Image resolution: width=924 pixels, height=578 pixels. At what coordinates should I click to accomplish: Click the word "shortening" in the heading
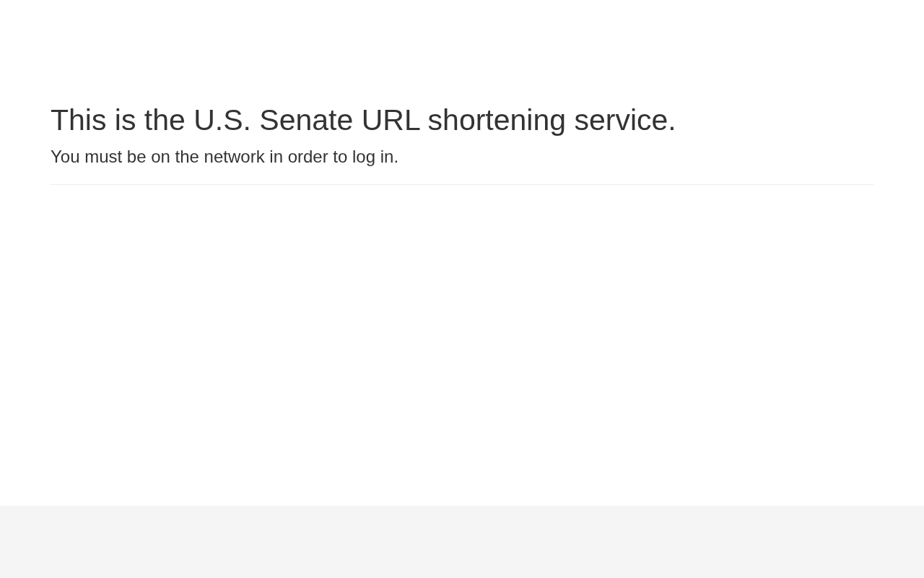pyautogui.click(x=497, y=120)
